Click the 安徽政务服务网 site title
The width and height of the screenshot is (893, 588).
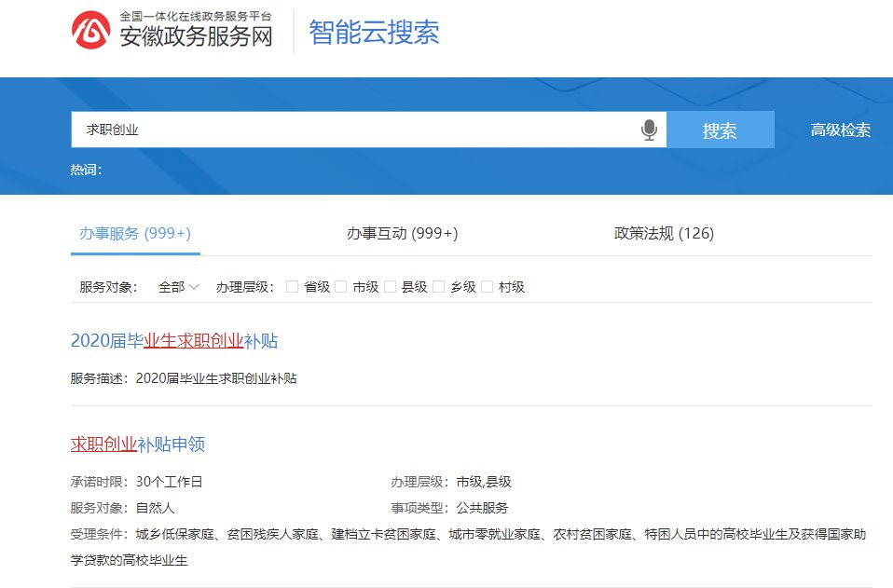pos(196,37)
